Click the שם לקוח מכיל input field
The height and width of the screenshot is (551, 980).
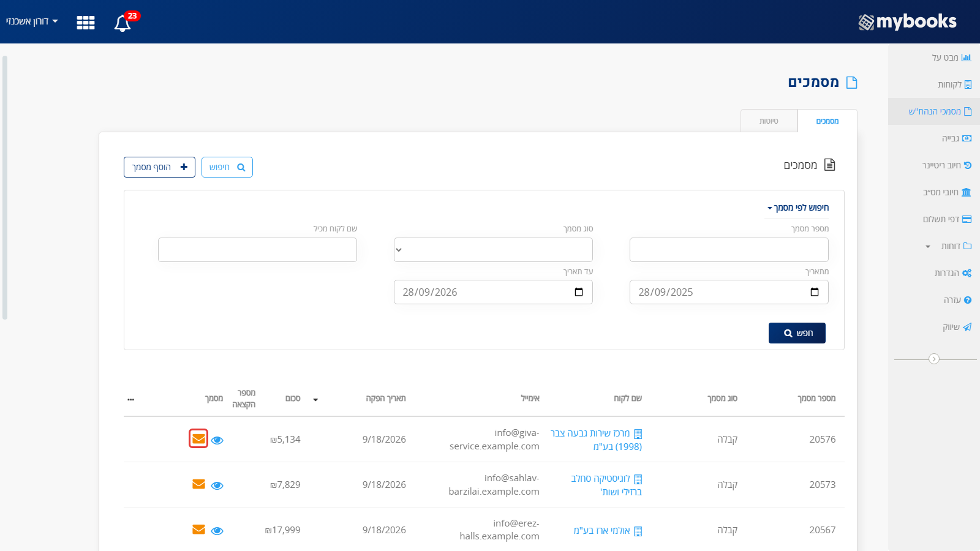pos(257,250)
